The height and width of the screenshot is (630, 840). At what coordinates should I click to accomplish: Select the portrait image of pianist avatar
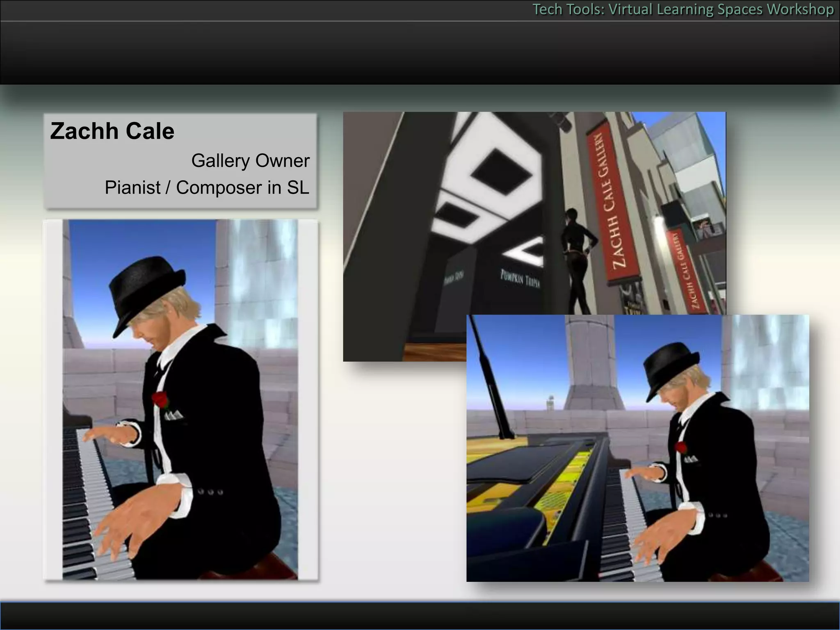click(x=180, y=400)
